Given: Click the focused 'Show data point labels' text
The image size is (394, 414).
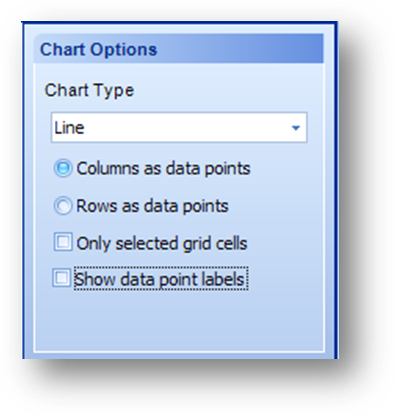Looking at the screenshot, I should pyautogui.click(x=161, y=279).
